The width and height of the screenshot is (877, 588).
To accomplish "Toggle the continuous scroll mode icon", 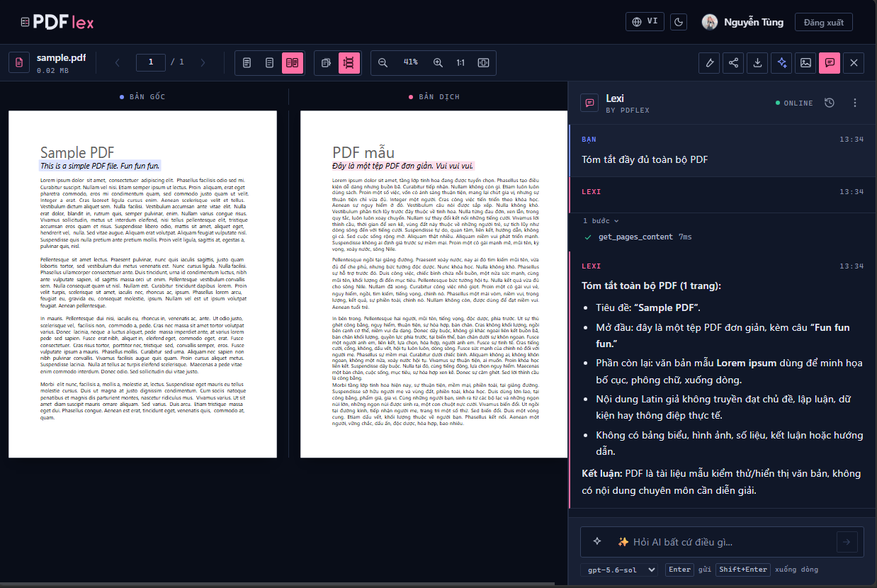I will click(349, 63).
